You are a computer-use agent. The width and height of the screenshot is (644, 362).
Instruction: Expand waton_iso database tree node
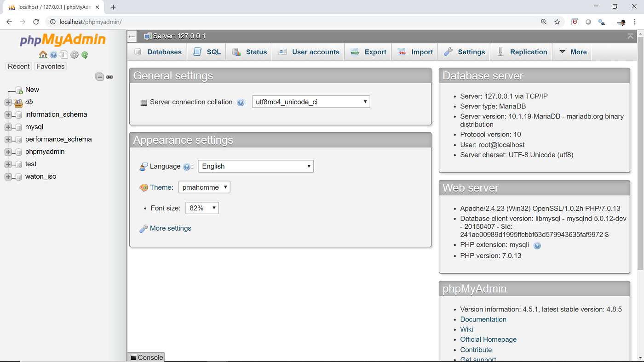coord(8,177)
